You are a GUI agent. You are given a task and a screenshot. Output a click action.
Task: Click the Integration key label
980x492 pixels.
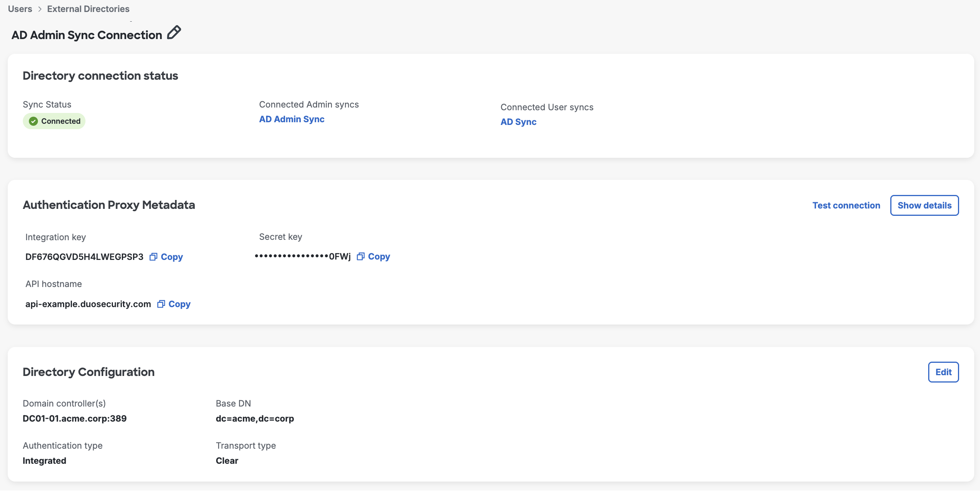click(56, 237)
